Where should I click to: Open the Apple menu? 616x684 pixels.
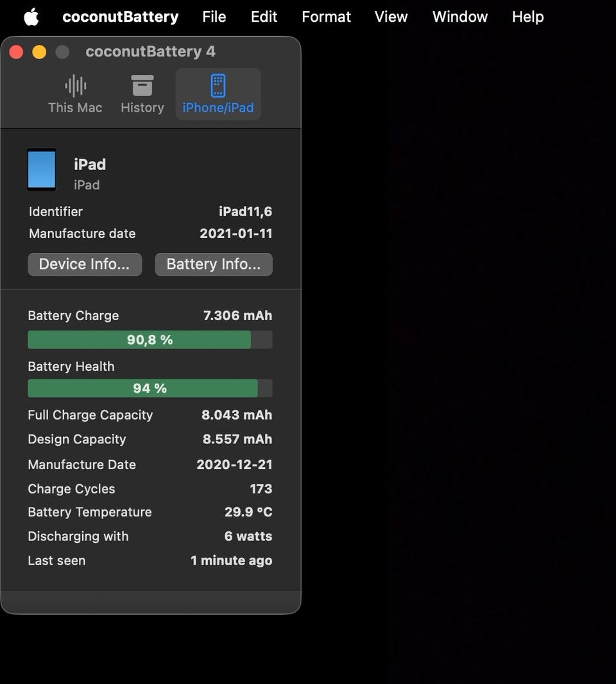click(x=31, y=17)
